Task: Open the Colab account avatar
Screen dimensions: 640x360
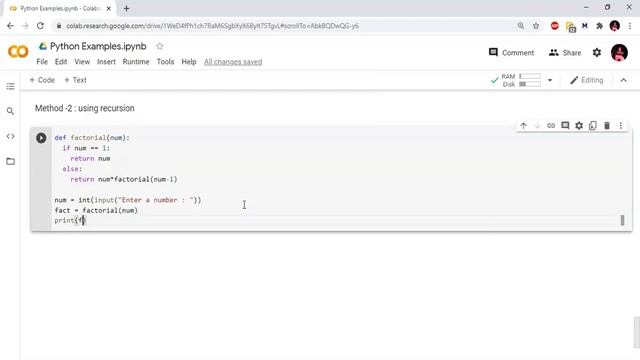Action: click(619, 53)
